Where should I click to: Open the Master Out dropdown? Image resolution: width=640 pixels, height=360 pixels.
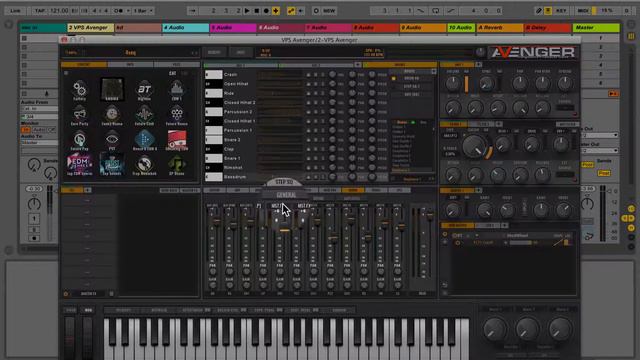(600, 151)
